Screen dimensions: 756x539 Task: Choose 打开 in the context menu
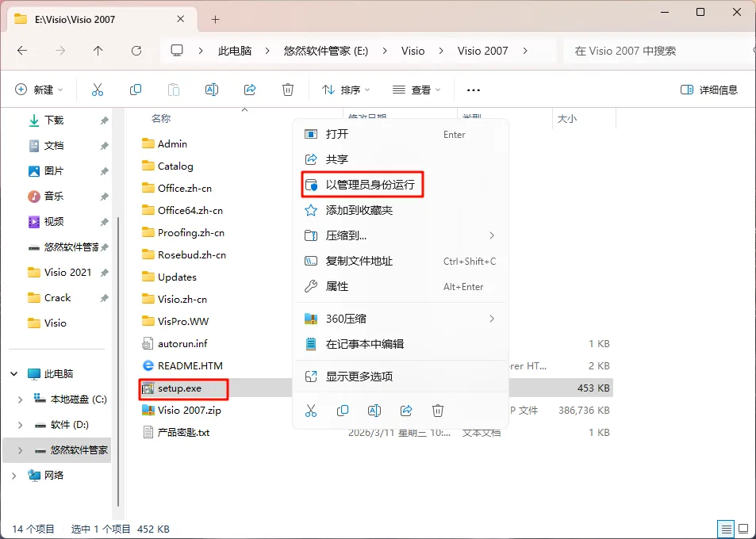click(x=401, y=135)
